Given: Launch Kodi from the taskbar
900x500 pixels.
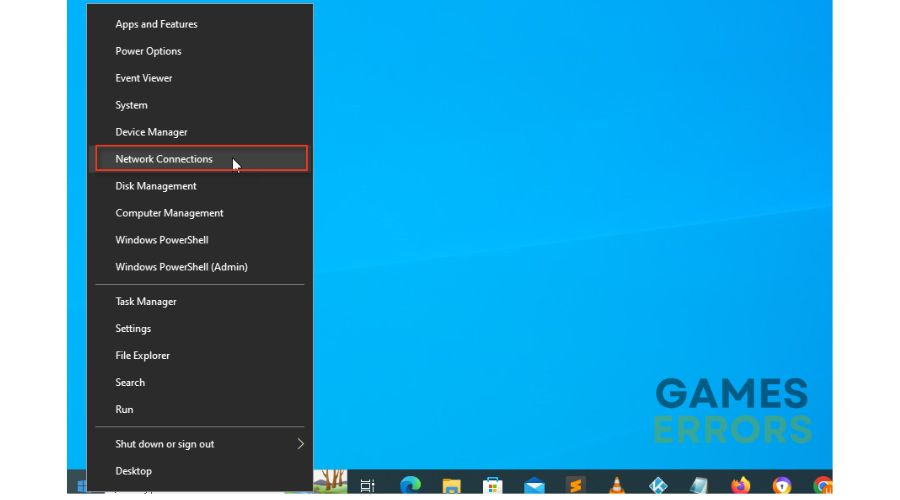Looking at the screenshot, I should 658,485.
